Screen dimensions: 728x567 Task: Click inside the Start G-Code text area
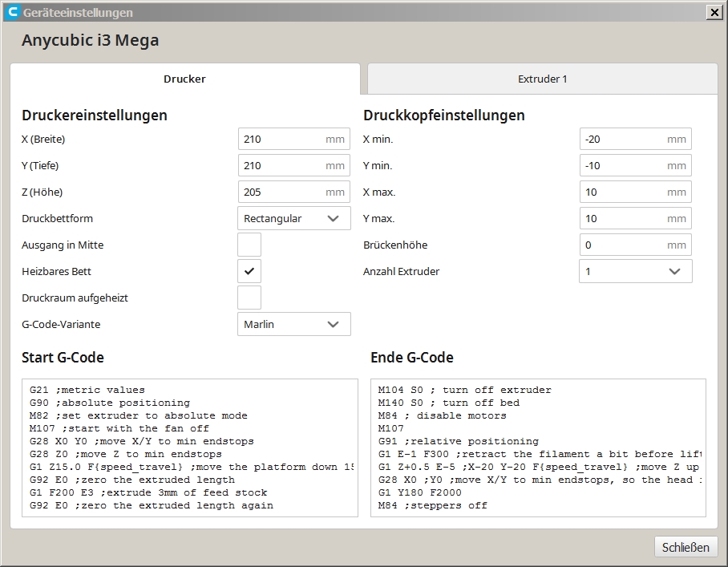(189, 448)
